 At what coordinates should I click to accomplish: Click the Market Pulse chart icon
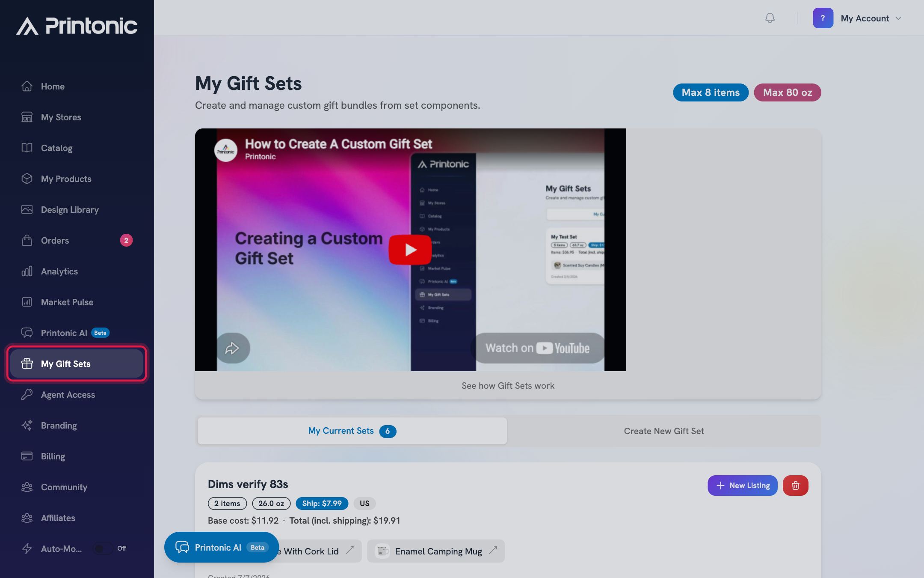pos(27,302)
